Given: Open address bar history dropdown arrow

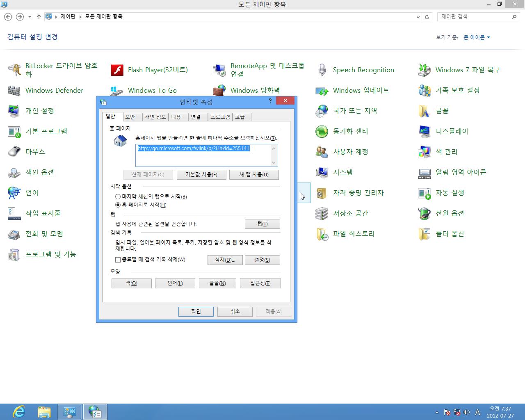Looking at the screenshot, I should point(418,17).
